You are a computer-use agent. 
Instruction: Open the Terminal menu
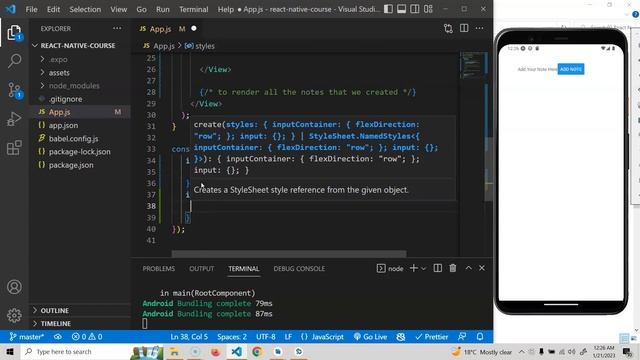[193, 9]
